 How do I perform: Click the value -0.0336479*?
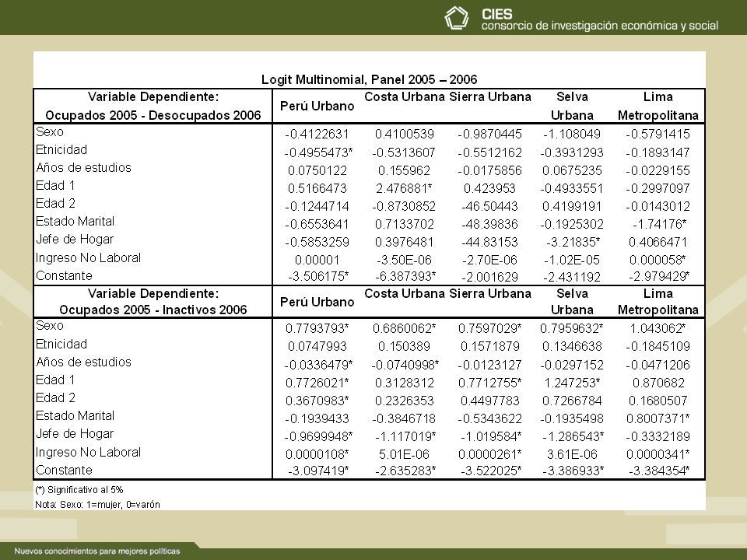318,366
